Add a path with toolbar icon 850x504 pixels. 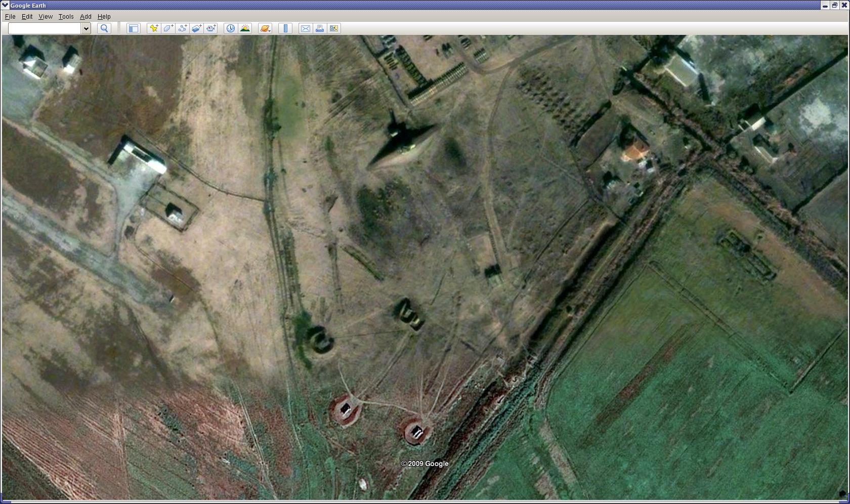pos(182,28)
